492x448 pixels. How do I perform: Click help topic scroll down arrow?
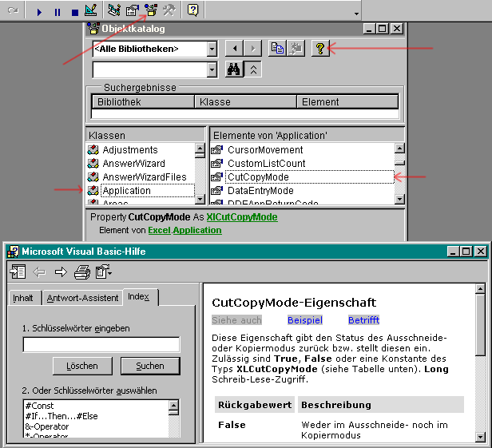point(480,436)
